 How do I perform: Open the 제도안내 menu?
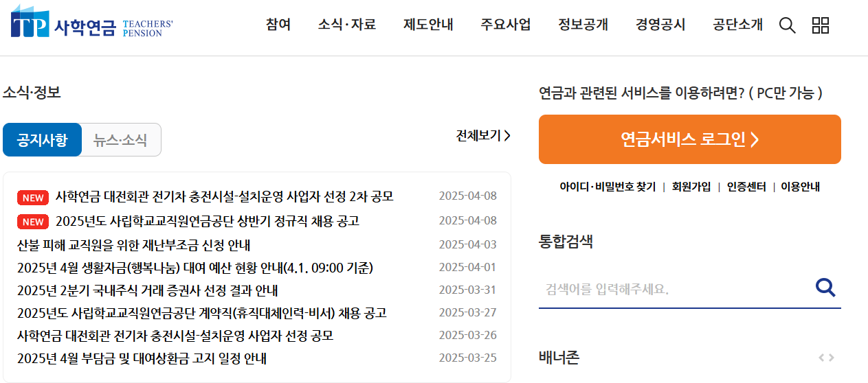point(428,25)
